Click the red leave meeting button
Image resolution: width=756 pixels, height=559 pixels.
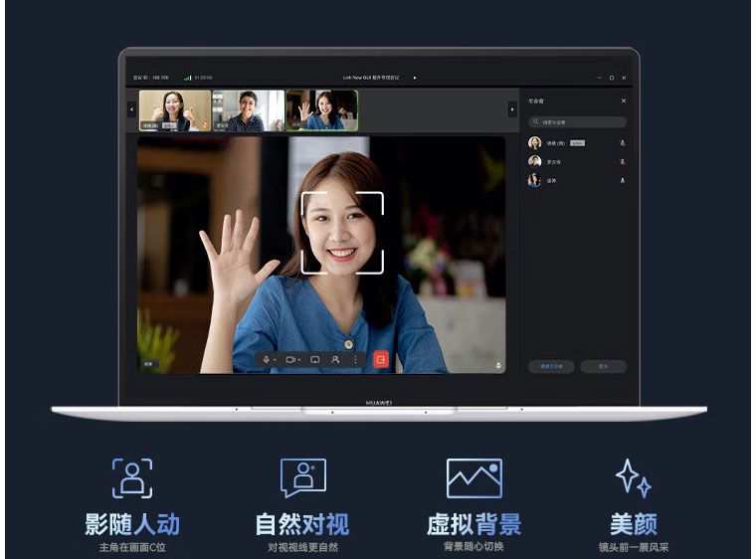coord(381,359)
